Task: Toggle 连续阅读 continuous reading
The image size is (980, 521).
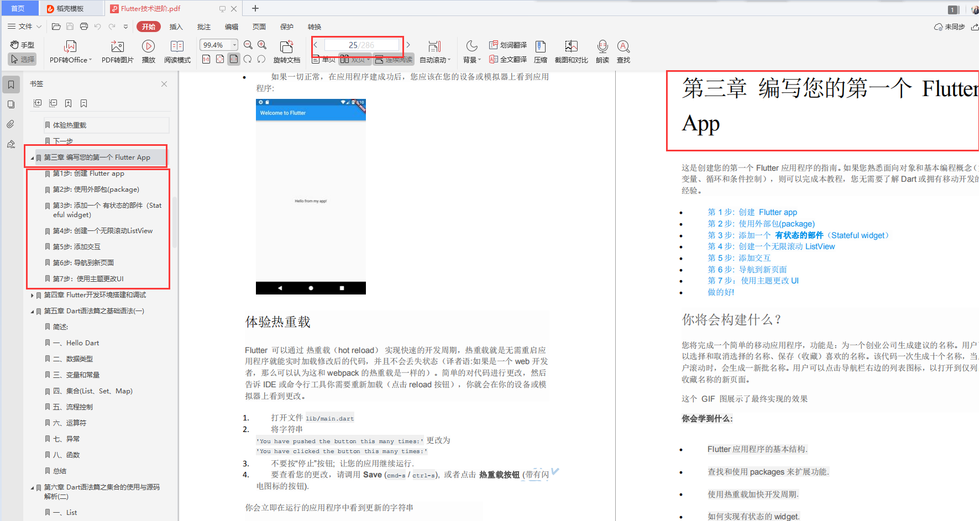Action: (394, 60)
